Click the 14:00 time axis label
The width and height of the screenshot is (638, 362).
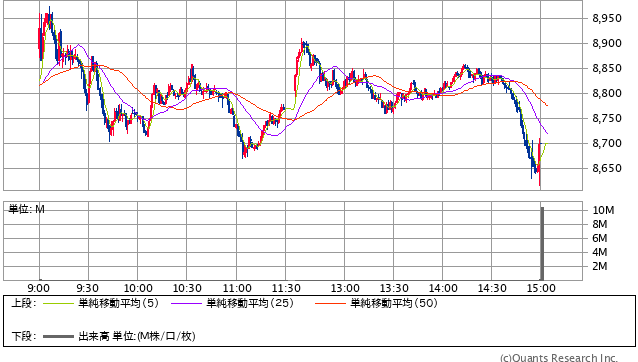point(443,288)
